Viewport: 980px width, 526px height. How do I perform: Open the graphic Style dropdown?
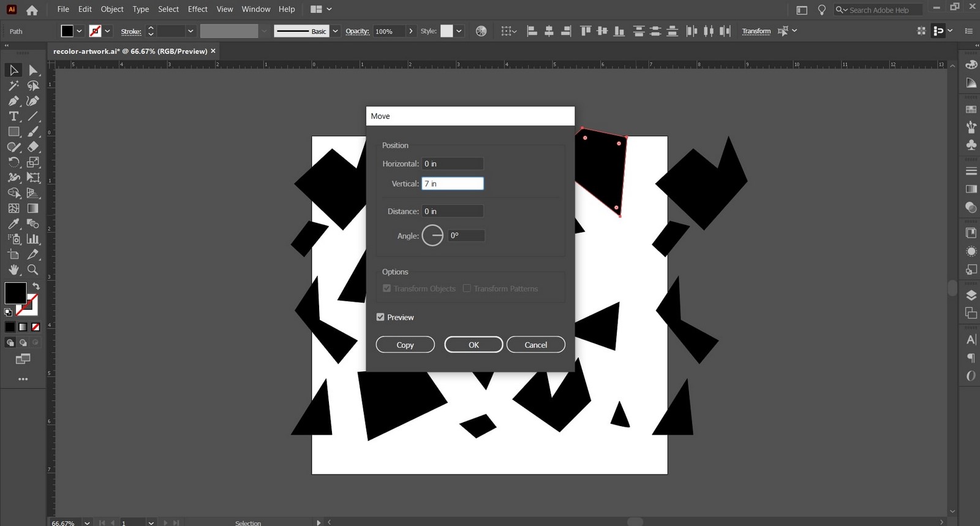(459, 31)
